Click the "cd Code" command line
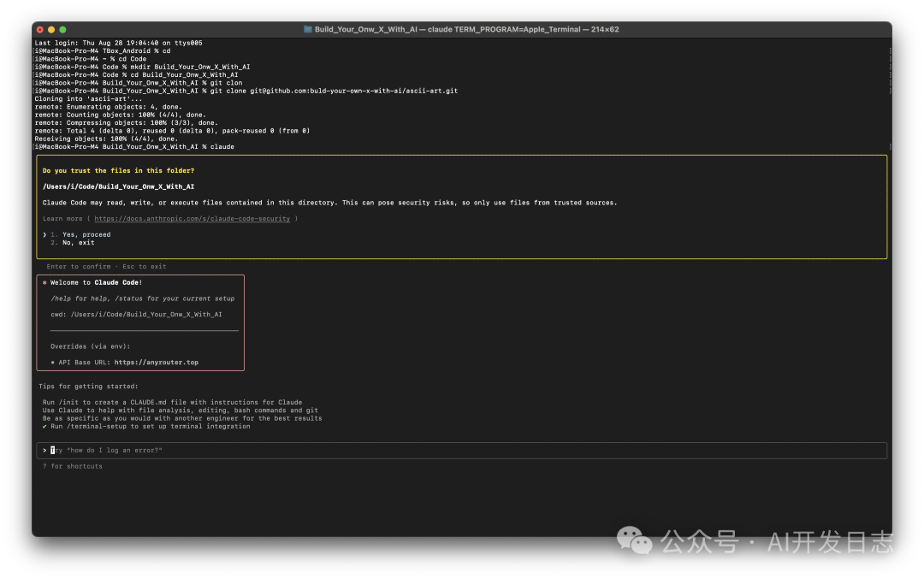Screen dimensions: 924x579 coord(91,59)
